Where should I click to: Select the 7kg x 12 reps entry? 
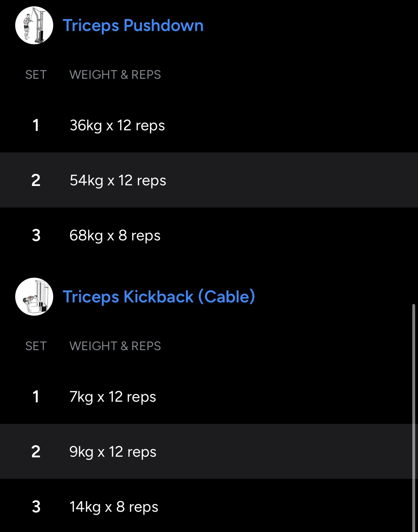pos(113,397)
